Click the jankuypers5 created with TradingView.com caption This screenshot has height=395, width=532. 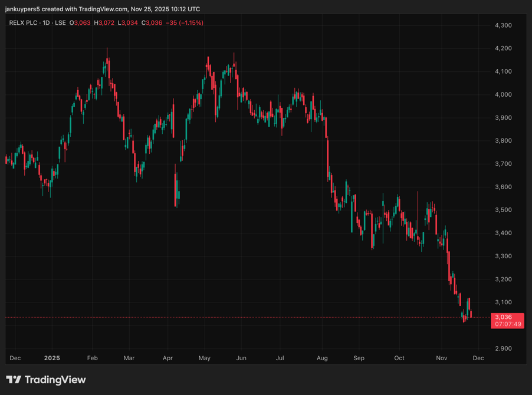(103, 9)
